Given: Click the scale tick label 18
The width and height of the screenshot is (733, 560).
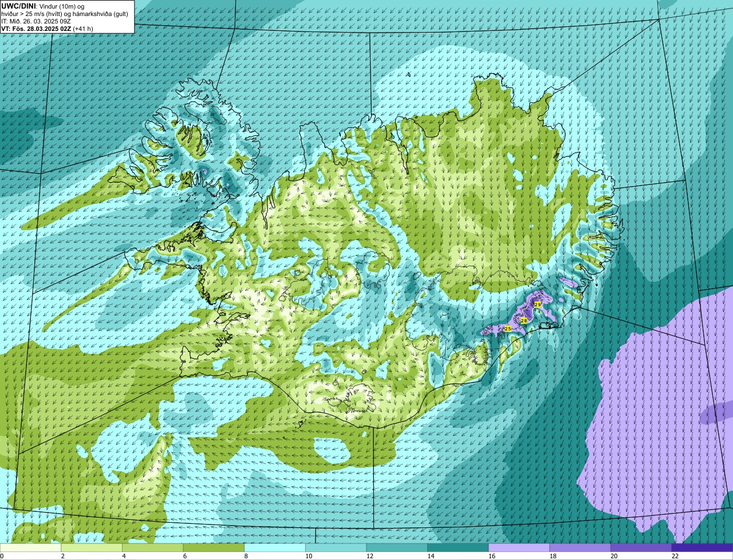Looking at the screenshot, I should coord(553,556).
